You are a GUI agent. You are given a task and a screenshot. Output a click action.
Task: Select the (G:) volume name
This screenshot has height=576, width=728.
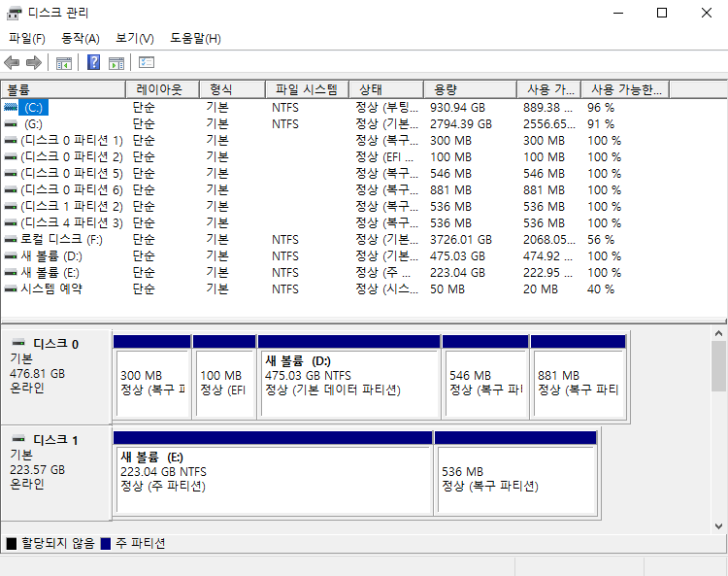click(x=33, y=124)
